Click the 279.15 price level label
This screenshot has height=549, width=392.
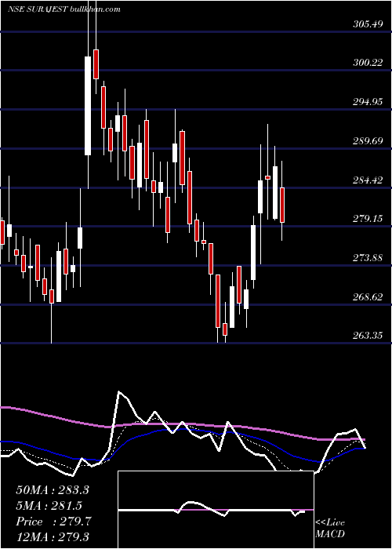pos(368,219)
